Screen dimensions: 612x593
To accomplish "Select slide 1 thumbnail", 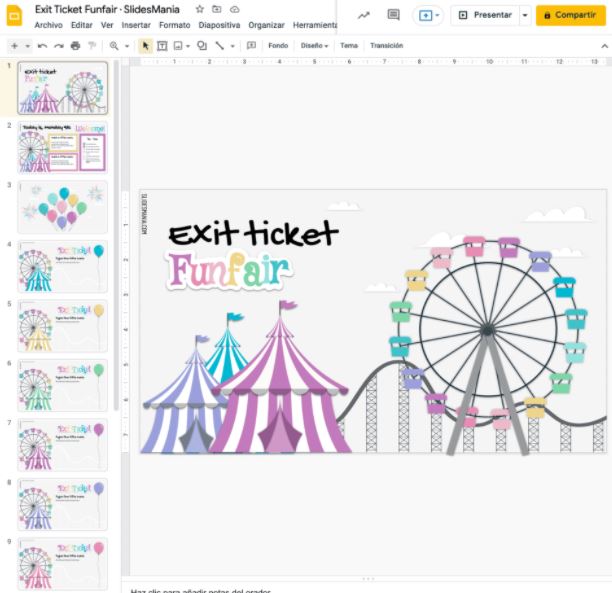I will pyautogui.click(x=62, y=88).
